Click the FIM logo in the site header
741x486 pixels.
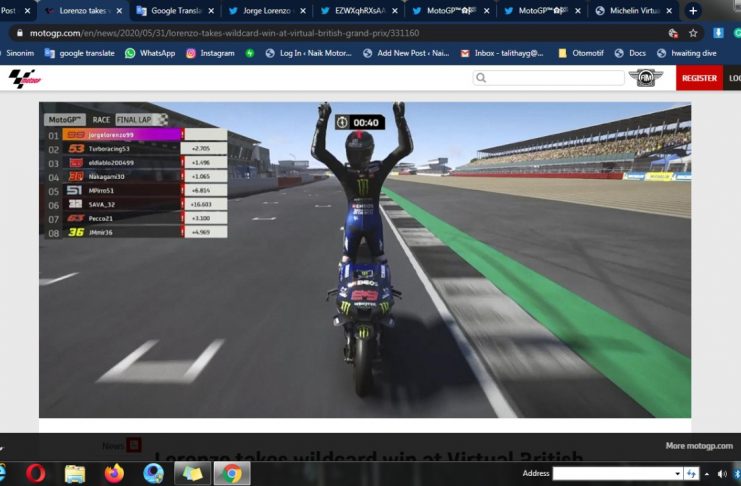[645, 77]
